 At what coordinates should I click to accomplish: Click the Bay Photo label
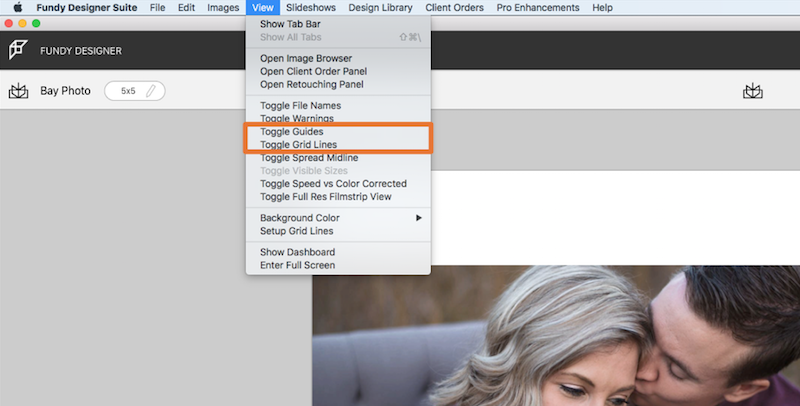click(x=65, y=91)
